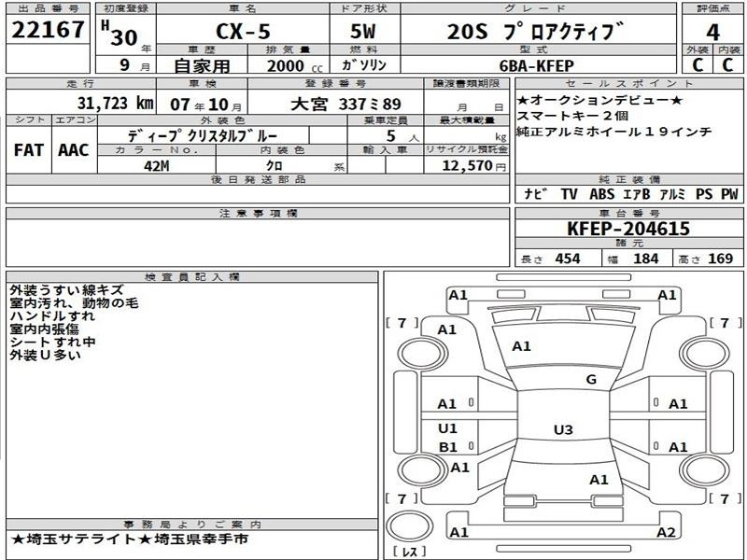
Task: Click the 純正装備 header
Action: 628,179
